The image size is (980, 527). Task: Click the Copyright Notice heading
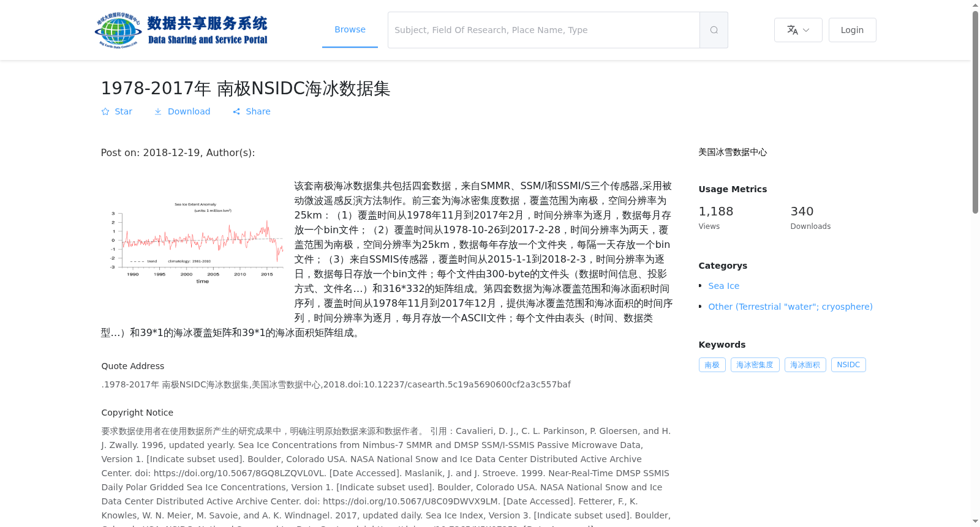pyautogui.click(x=137, y=413)
